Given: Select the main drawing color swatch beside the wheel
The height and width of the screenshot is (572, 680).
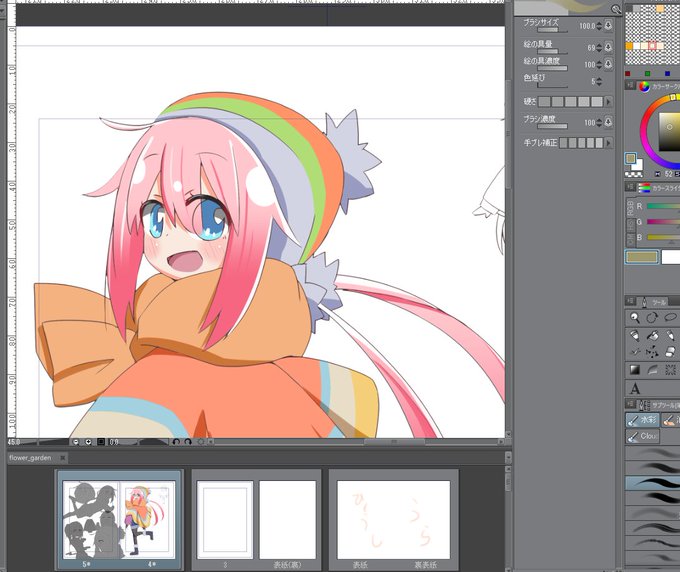Looking at the screenshot, I should (x=631, y=158).
